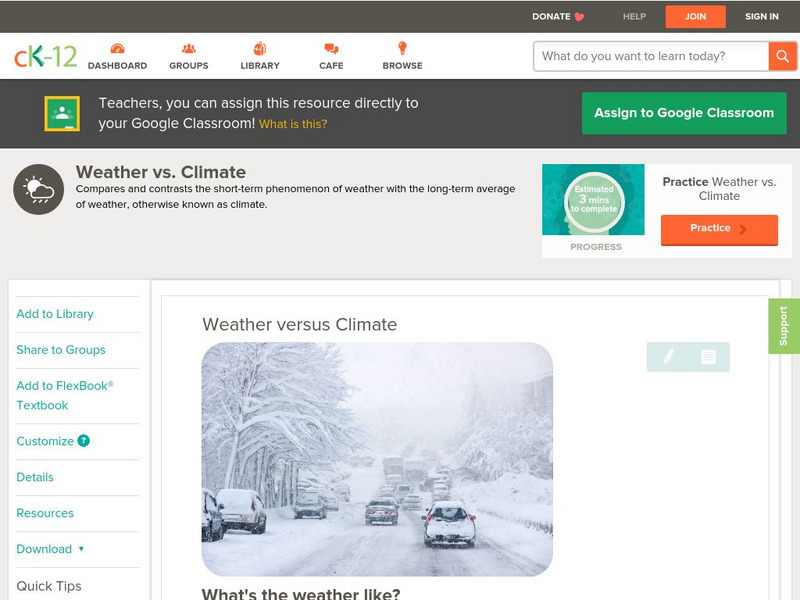Click the Customize link
The width and height of the screenshot is (800, 600).
(45, 441)
